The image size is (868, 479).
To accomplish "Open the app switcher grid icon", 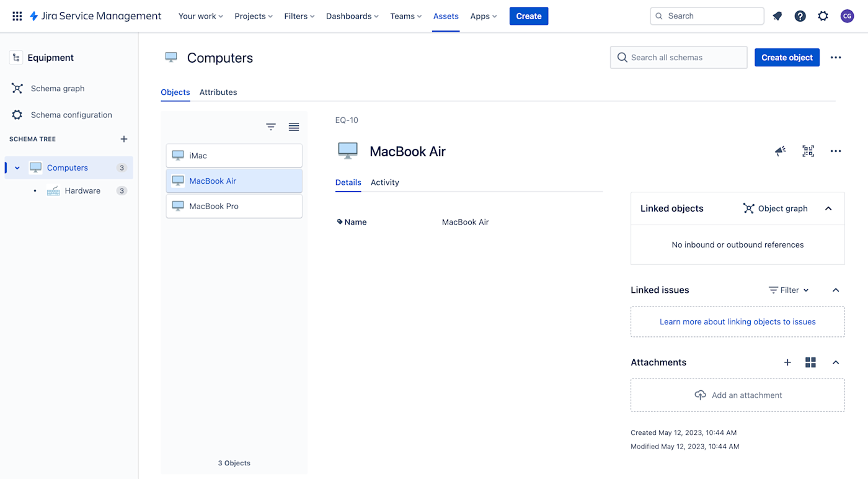I will click(17, 16).
